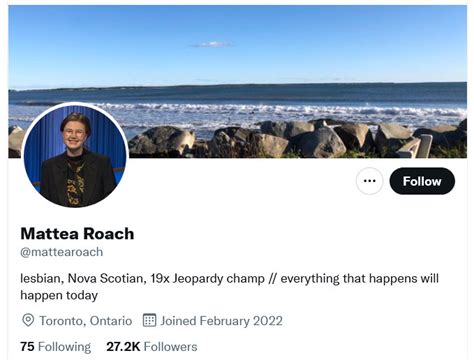Click the rocks in the banner photo
The image size is (474, 360).
pos(297,138)
